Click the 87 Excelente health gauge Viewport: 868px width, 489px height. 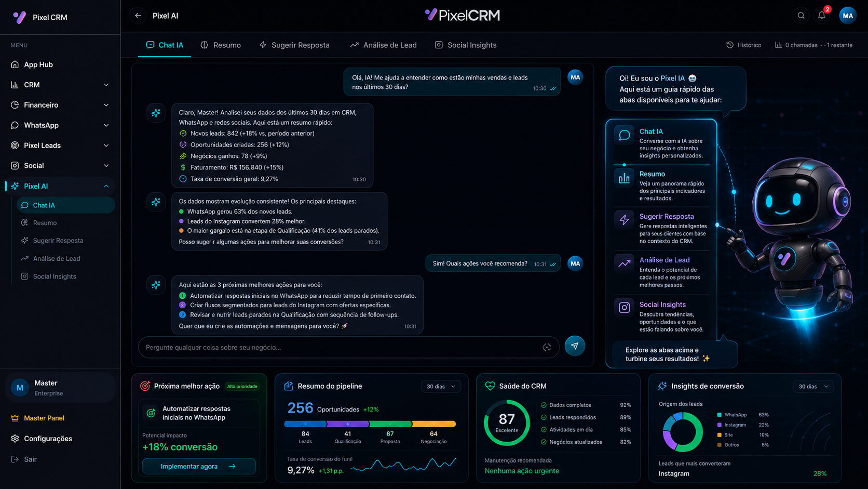(x=507, y=422)
